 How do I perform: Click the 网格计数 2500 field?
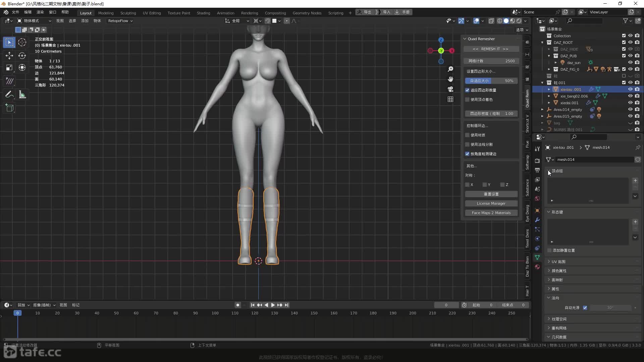[491, 61]
